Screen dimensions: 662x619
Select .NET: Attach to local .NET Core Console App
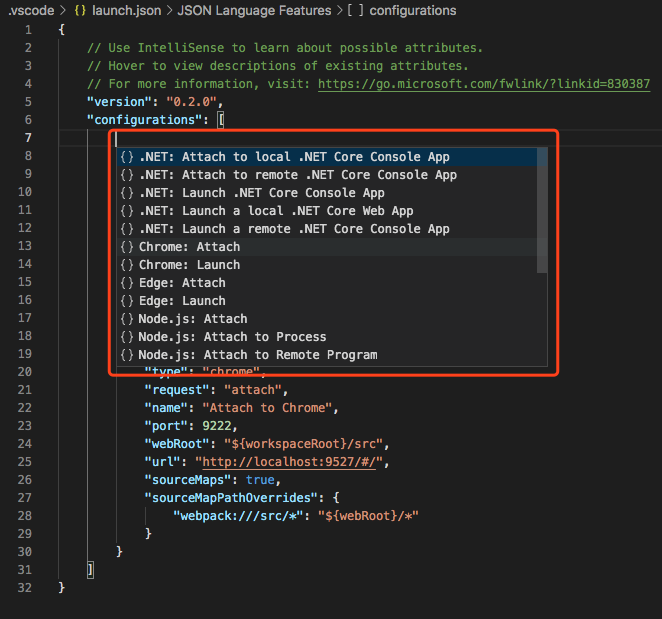click(x=294, y=157)
